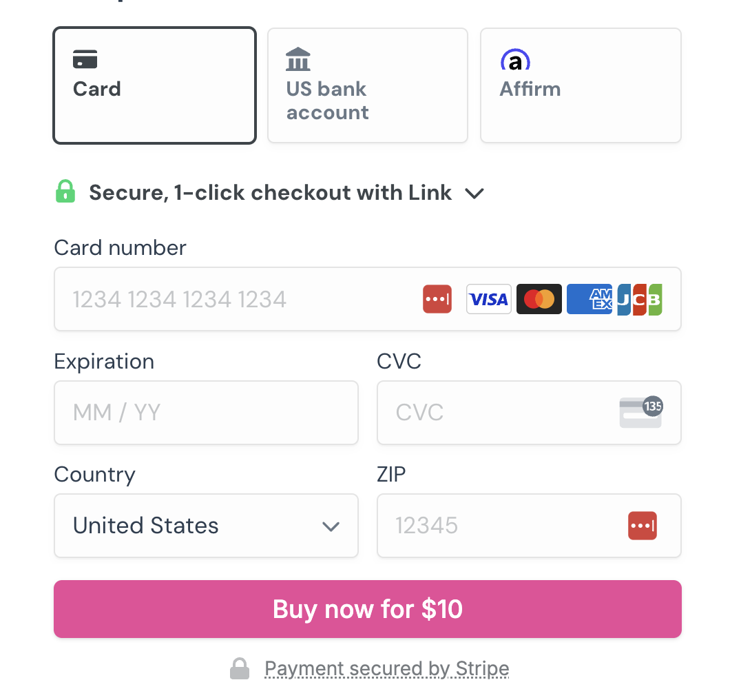The image size is (741, 700).
Task: Click the Visa card logo
Action: (489, 299)
